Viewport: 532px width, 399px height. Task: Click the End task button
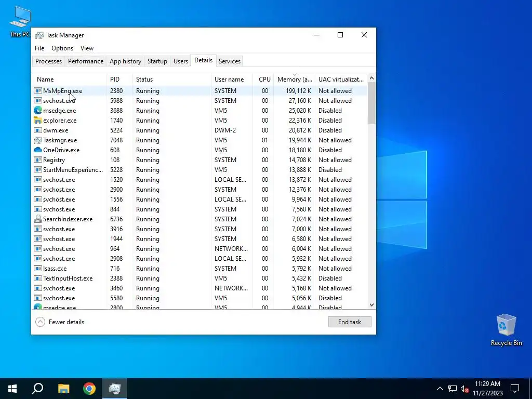pos(350,322)
